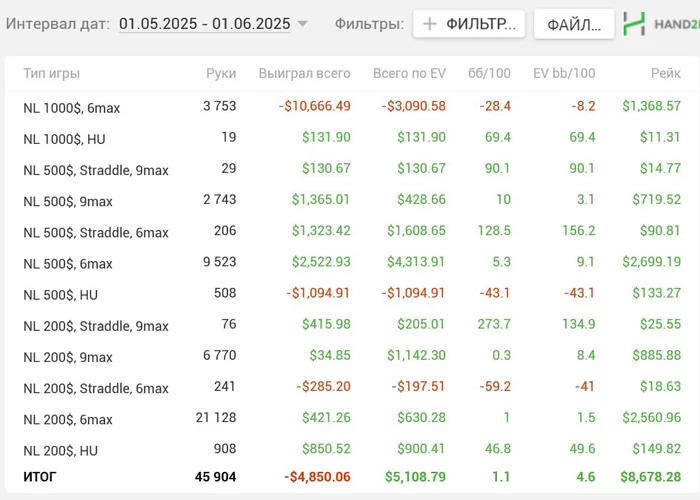Select the NL 200$, Straddle, 6max row
700x500 pixels.
click(x=96, y=388)
